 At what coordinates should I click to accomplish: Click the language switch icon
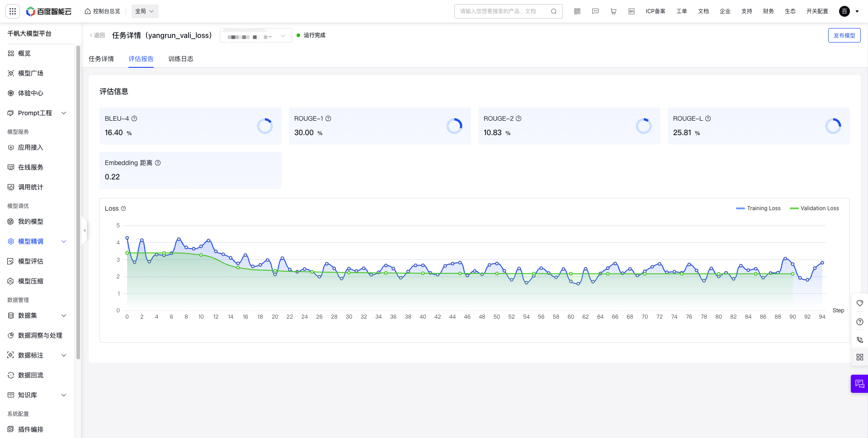(x=632, y=11)
